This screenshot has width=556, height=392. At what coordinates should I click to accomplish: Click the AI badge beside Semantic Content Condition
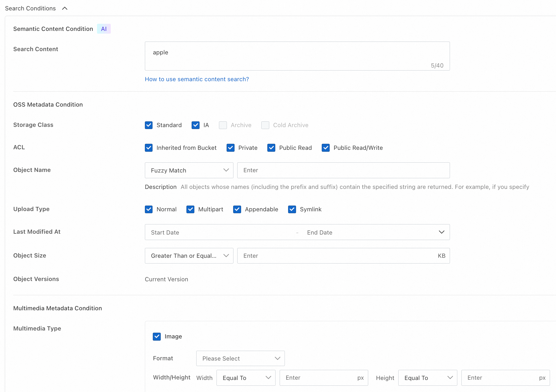click(104, 29)
